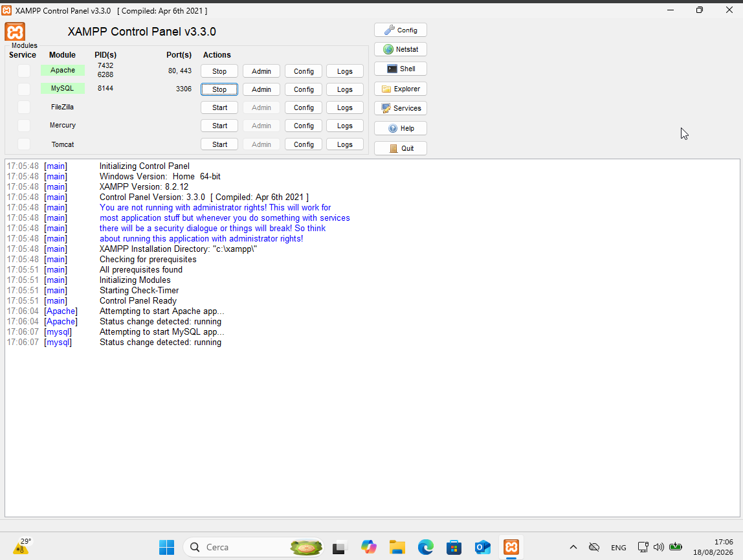Open the battery status tray icon
Image resolution: width=743 pixels, height=560 pixels.
[675, 547]
